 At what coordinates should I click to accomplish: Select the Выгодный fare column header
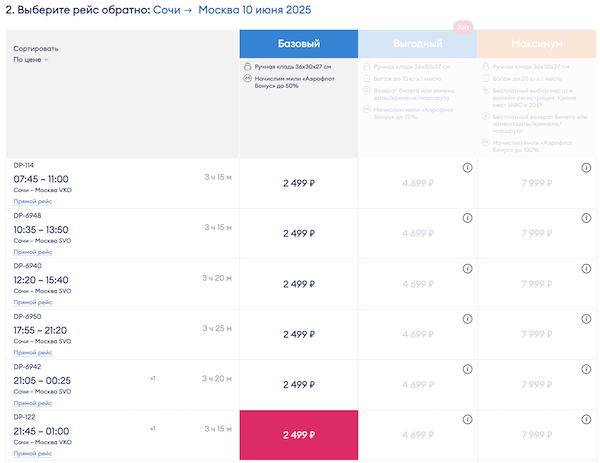417,44
